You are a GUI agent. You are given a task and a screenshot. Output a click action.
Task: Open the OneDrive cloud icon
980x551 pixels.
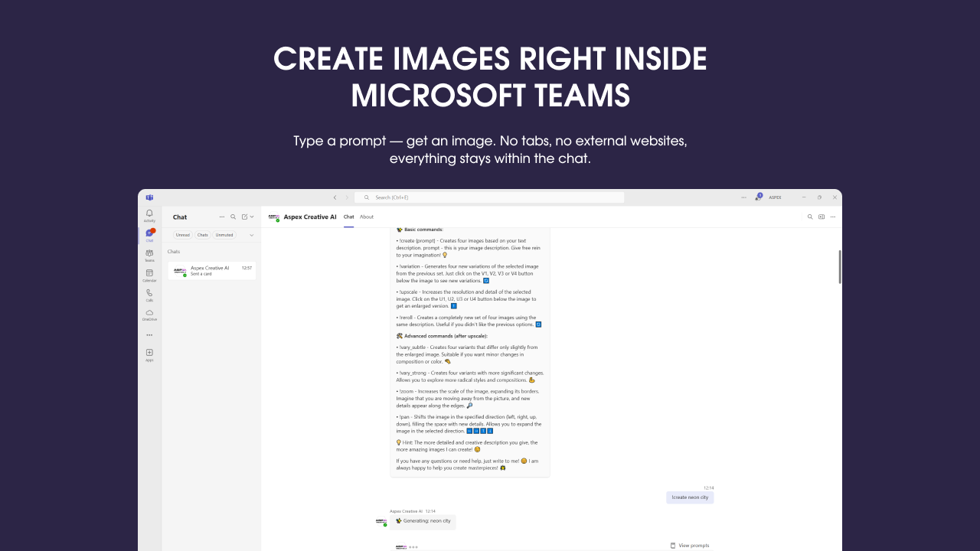(x=149, y=315)
